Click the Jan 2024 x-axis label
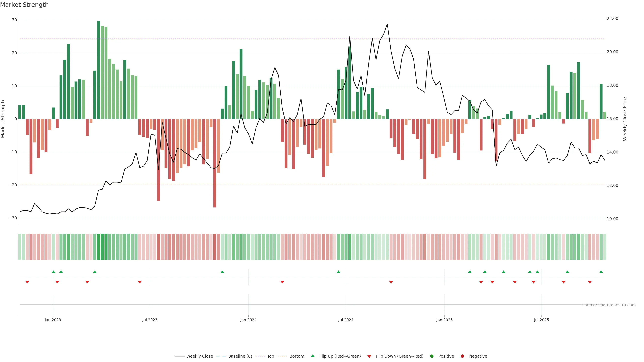Image resolution: width=644 pixels, height=362 pixels. (x=248, y=320)
